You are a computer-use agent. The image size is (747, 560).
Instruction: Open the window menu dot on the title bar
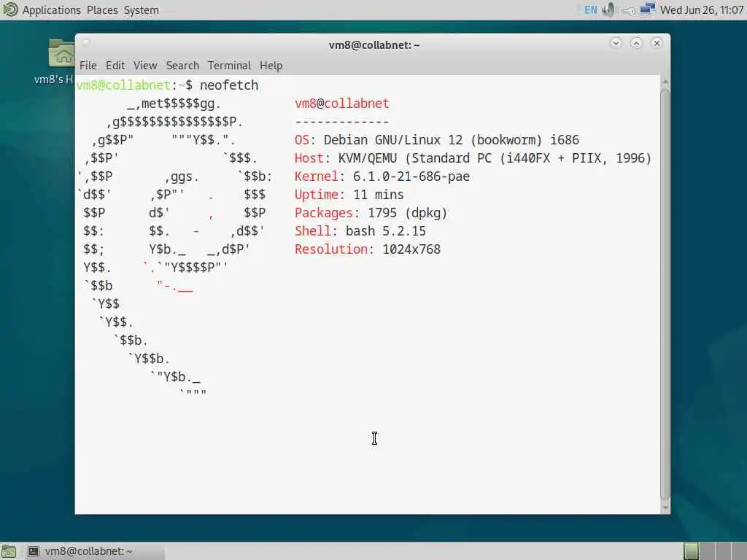[86, 43]
